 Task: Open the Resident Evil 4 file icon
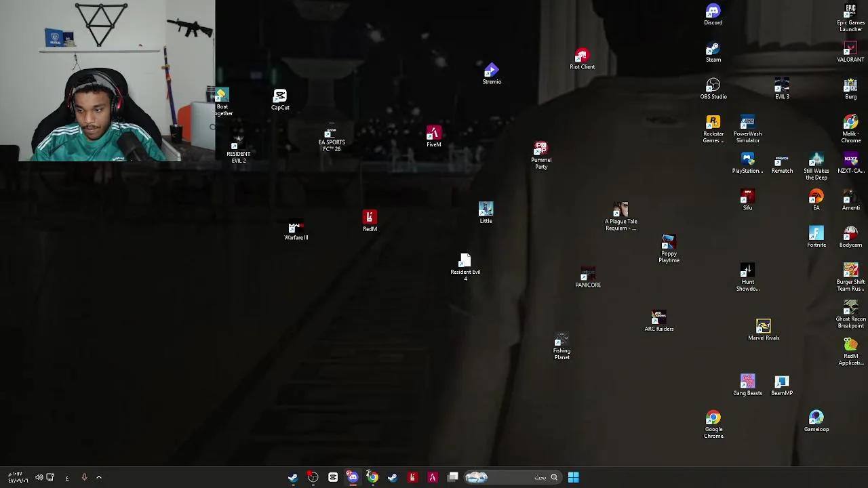pyautogui.click(x=465, y=267)
